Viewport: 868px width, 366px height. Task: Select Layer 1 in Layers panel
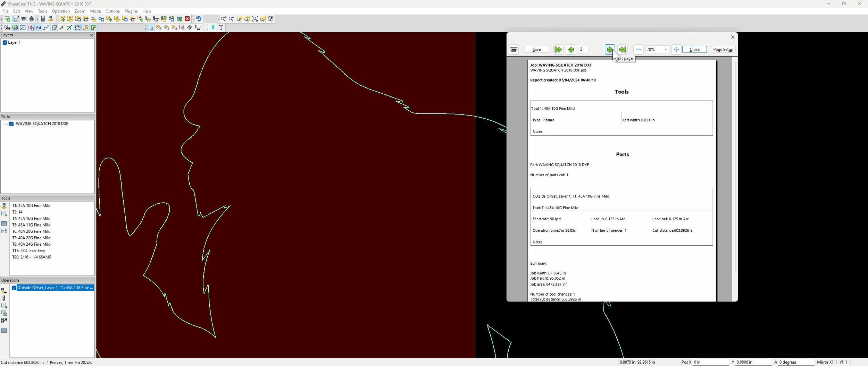coord(14,43)
